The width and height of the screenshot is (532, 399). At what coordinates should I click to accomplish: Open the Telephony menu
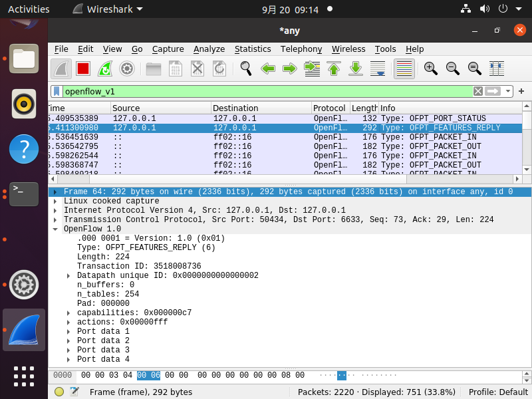301,49
